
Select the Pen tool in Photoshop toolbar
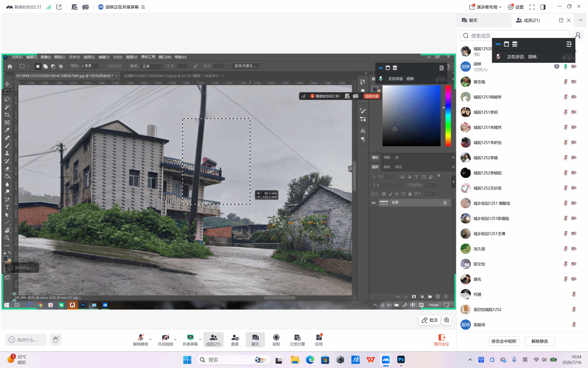point(7,200)
